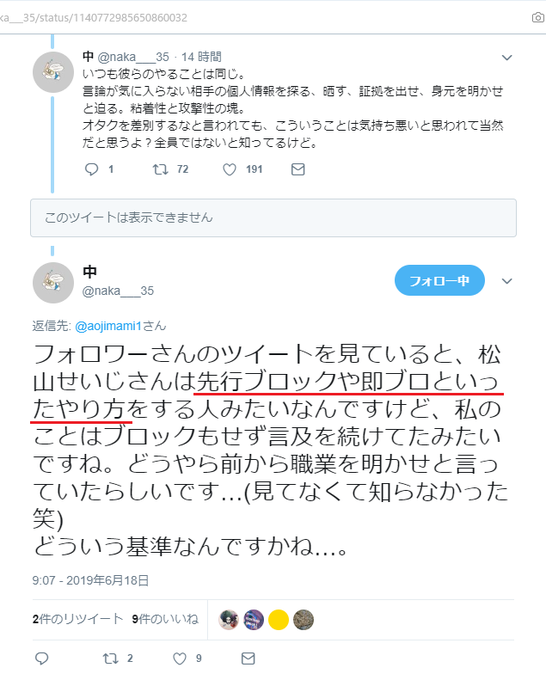546x680 pixels.
Task: Click the @naka___35 handle in upper tweet
Action: coord(133,57)
